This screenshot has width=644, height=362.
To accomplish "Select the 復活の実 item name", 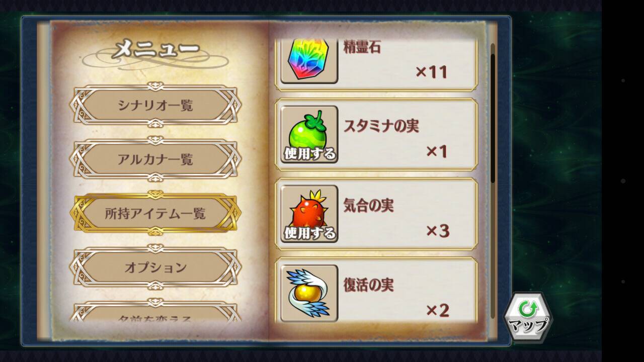I will click(368, 285).
